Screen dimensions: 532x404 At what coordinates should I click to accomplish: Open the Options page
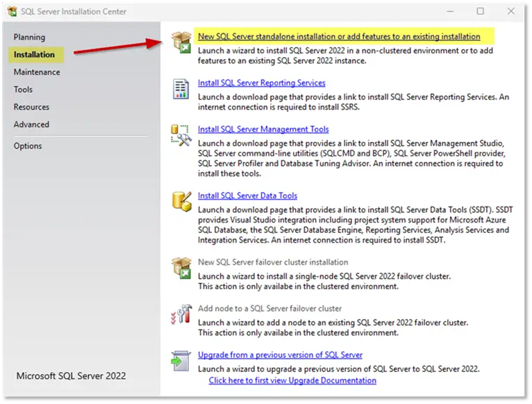28,146
